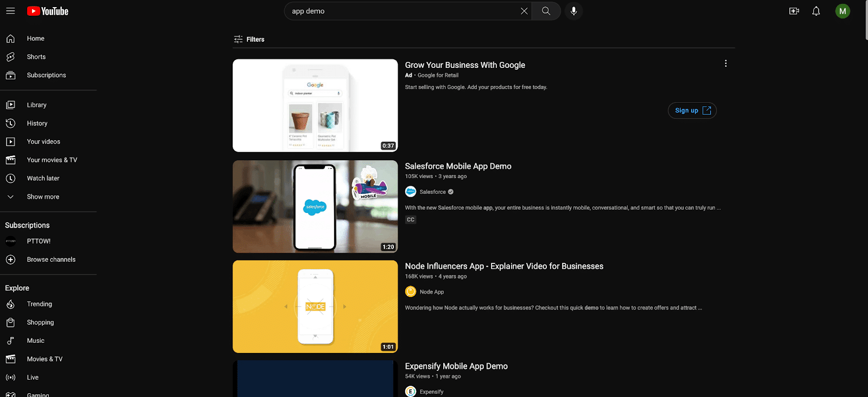
Task: Open the Filters panel
Action: (x=249, y=39)
